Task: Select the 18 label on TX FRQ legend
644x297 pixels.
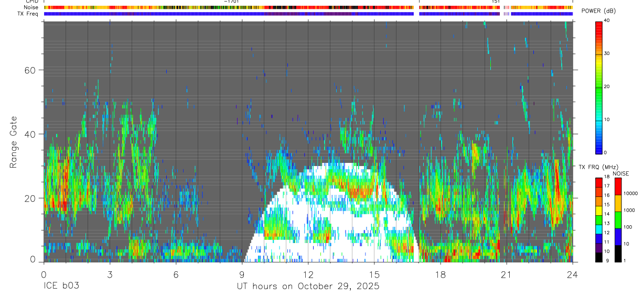Action: point(607,177)
